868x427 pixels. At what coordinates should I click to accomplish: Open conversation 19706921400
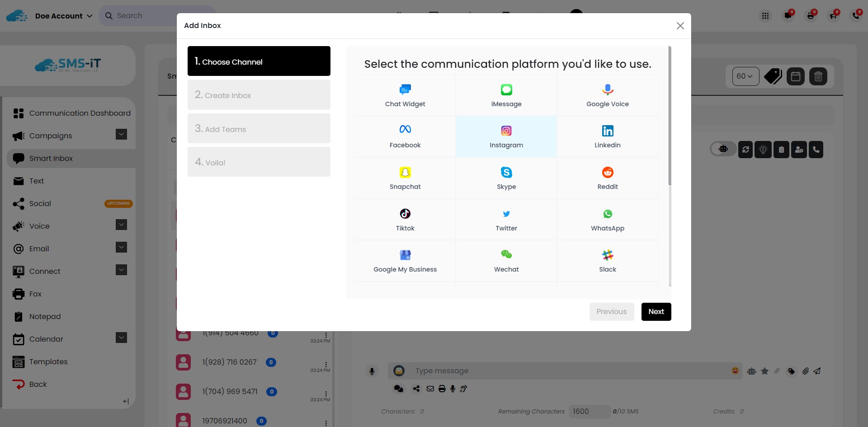(x=225, y=421)
